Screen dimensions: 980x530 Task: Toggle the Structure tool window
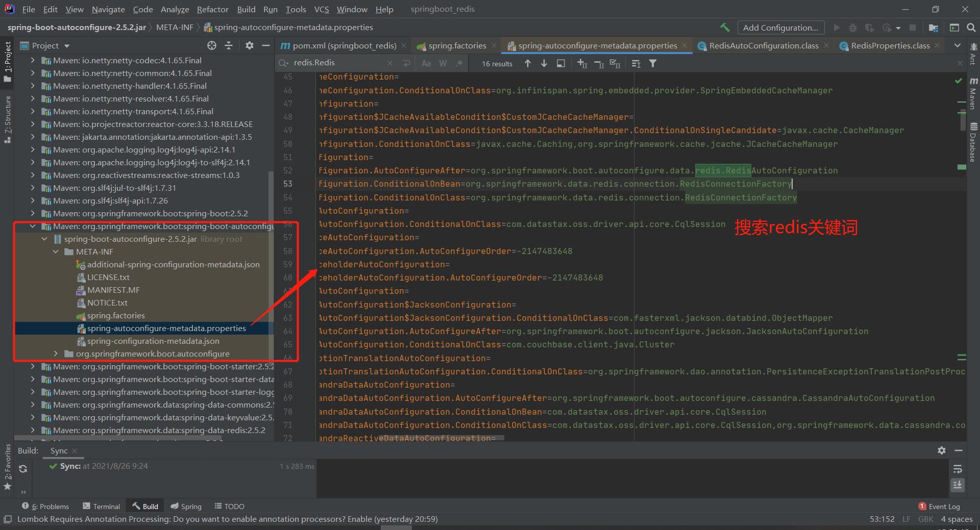(x=8, y=119)
